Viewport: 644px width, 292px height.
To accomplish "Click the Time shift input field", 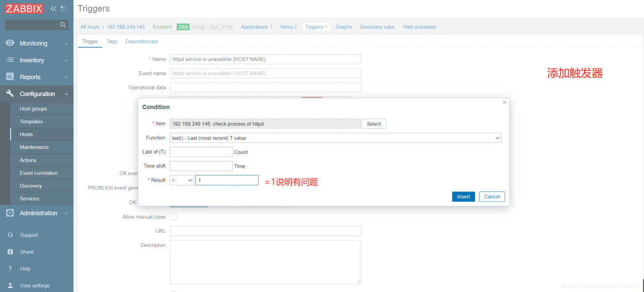I will coord(201,166).
